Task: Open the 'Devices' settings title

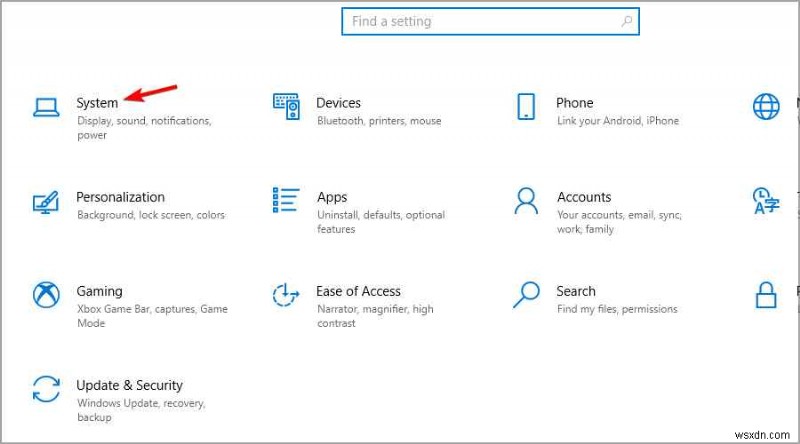Action: [338, 103]
